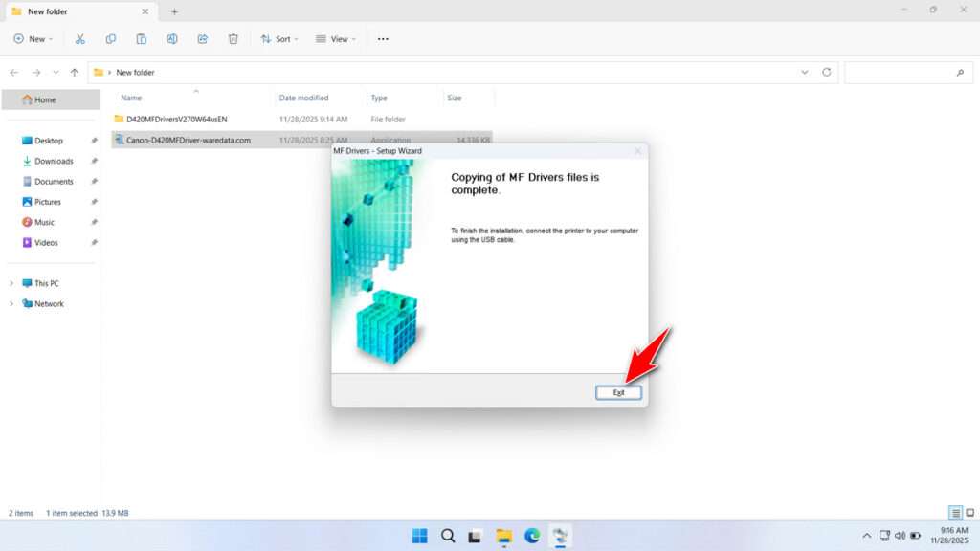
Task: Open the Share icon in the toolbar
Action: click(202, 38)
